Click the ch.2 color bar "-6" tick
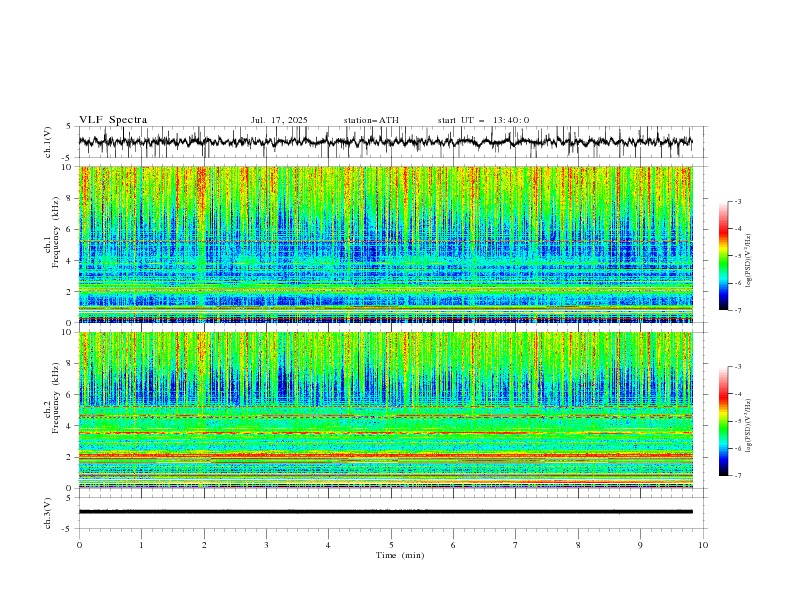The image size is (792, 612). [x=737, y=448]
